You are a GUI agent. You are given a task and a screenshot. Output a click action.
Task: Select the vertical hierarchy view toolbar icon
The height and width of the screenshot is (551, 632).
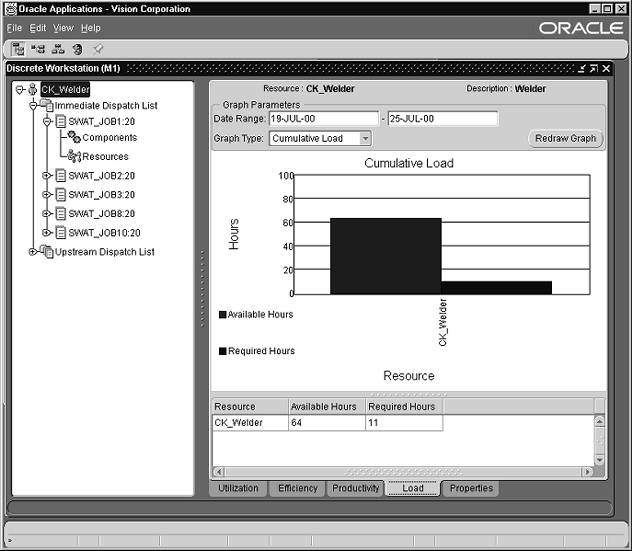click(x=18, y=49)
